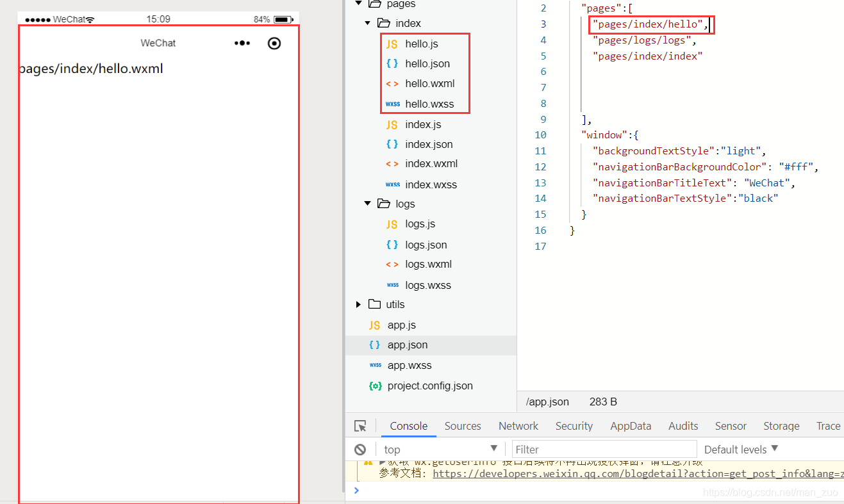Click the console Filter input field
The image size is (844, 504).
click(604, 449)
